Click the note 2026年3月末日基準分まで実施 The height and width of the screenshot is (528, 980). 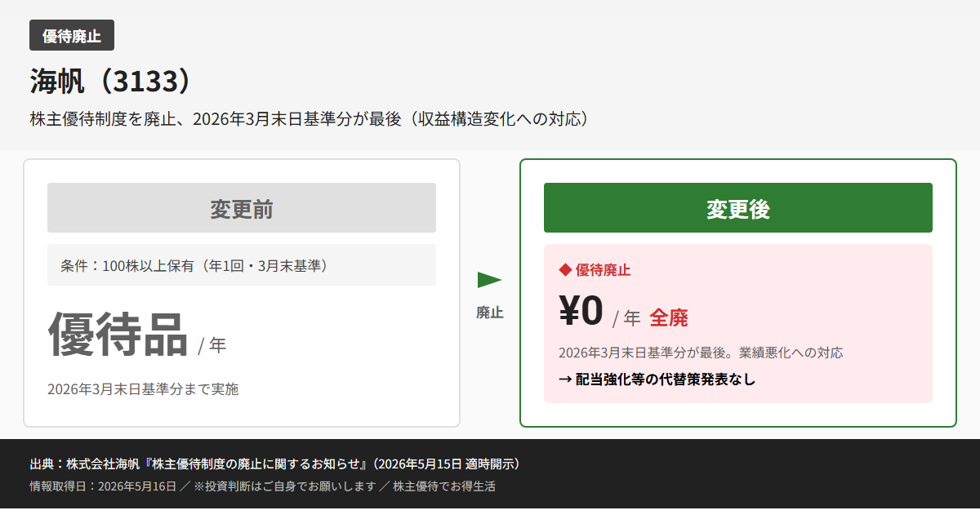[x=143, y=389]
